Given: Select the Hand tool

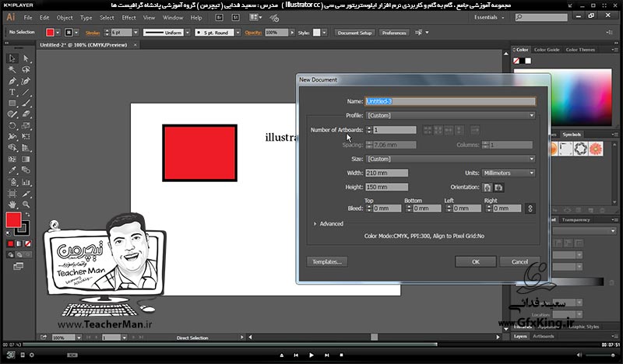Looking at the screenshot, I should point(12,205).
